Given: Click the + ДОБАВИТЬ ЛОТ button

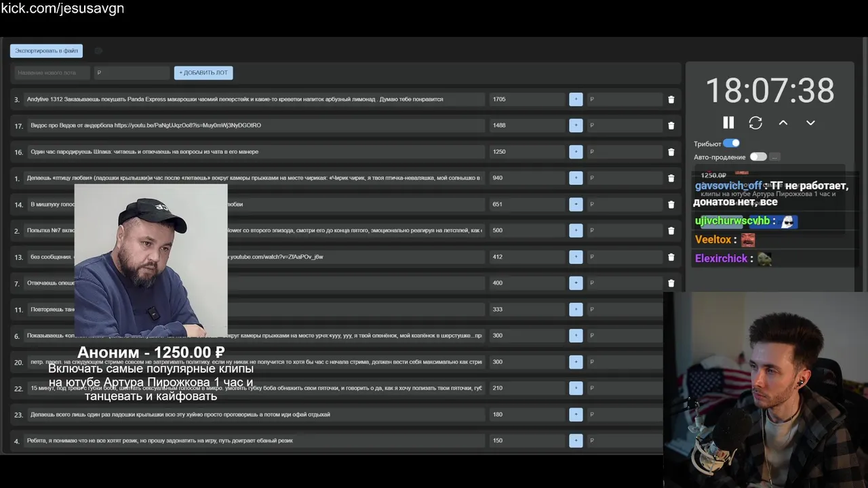Looking at the screenshot, I should (203, 73).
